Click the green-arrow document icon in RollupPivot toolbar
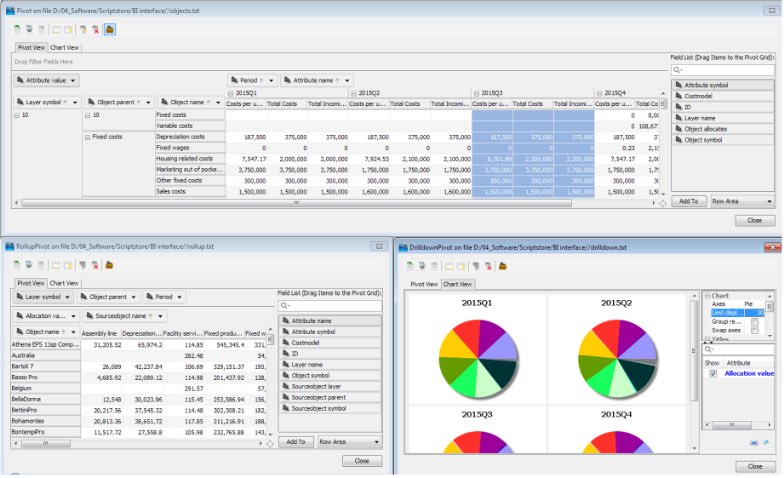The width and height of the screenshot is (784, 478). [17, 265]
